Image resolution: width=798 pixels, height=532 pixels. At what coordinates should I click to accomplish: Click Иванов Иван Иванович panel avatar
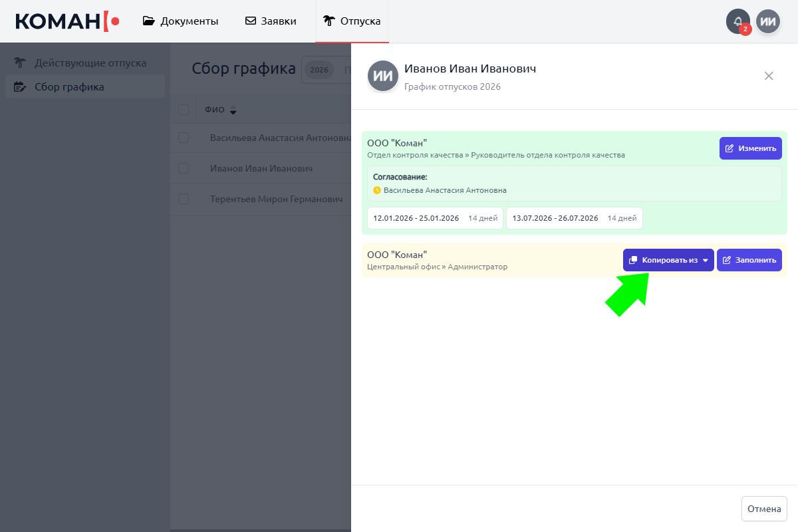[x=382, y=76]
